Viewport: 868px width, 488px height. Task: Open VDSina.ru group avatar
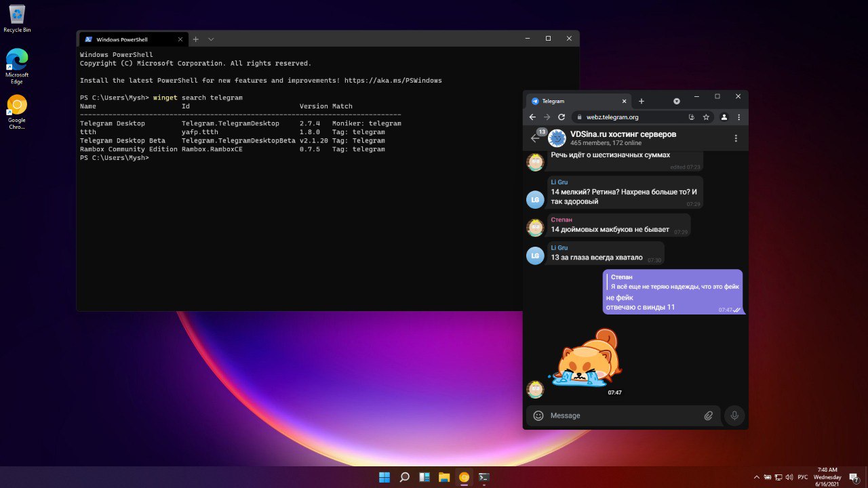(557, 138)
